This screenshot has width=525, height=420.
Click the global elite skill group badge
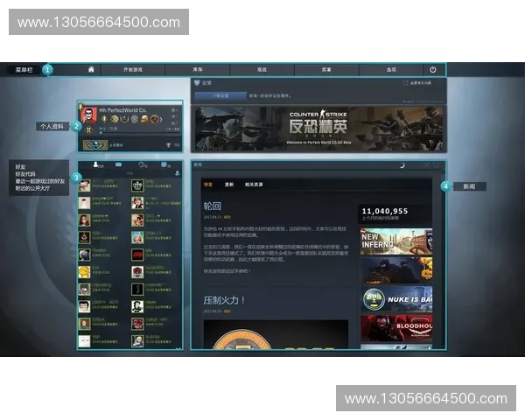95,144
